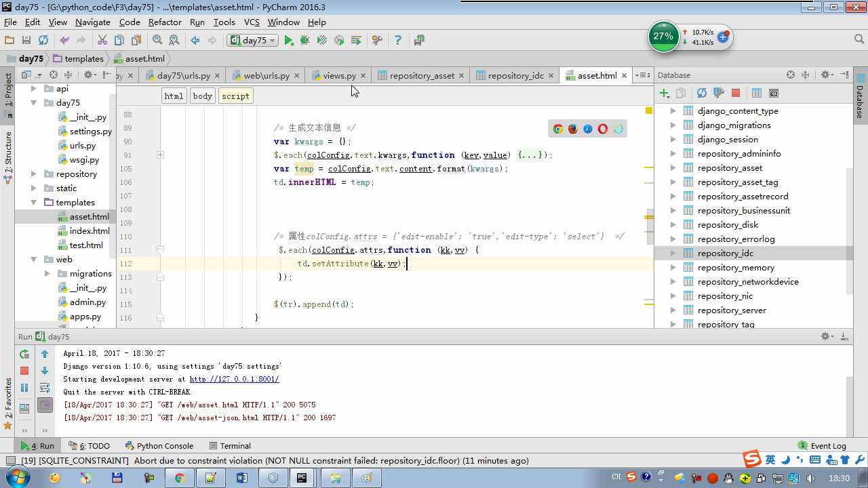Click Run with Coverage icon
The height and width of the screenshot is (488, 868).
click(x=322, y=41)
